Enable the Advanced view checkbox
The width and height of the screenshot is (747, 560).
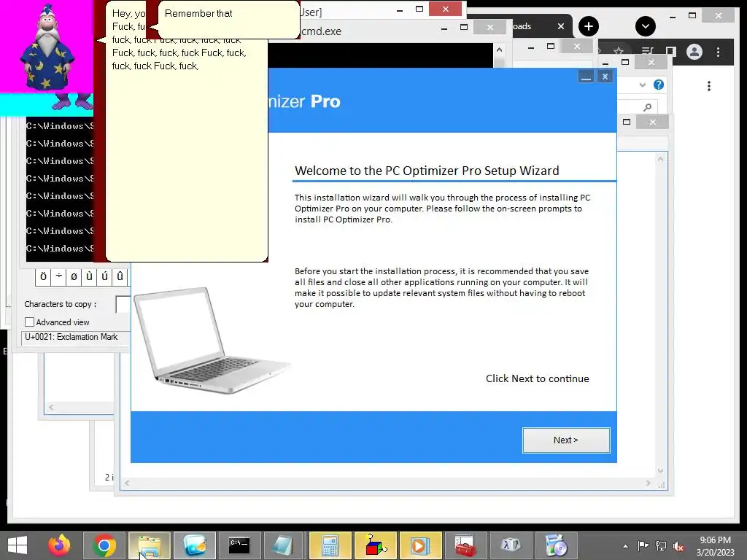pyautogui.click(x=29, y=322)
